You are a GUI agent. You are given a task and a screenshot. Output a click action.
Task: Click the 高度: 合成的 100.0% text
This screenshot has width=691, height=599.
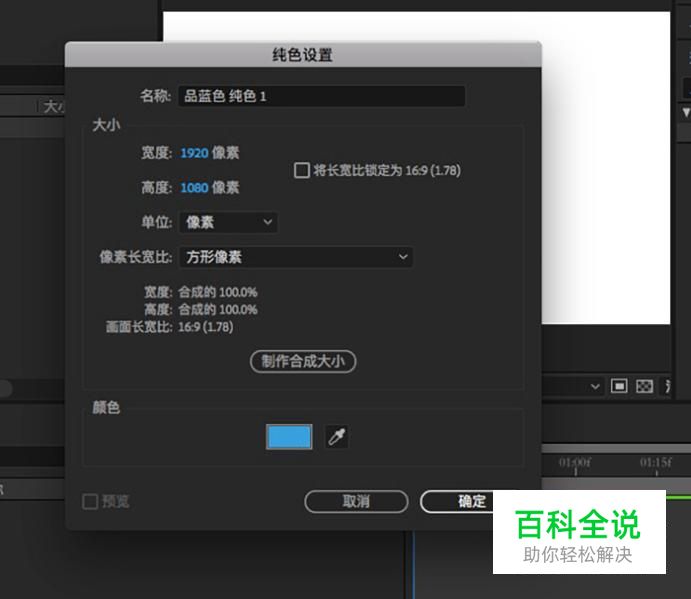click(x=201, y=309)
